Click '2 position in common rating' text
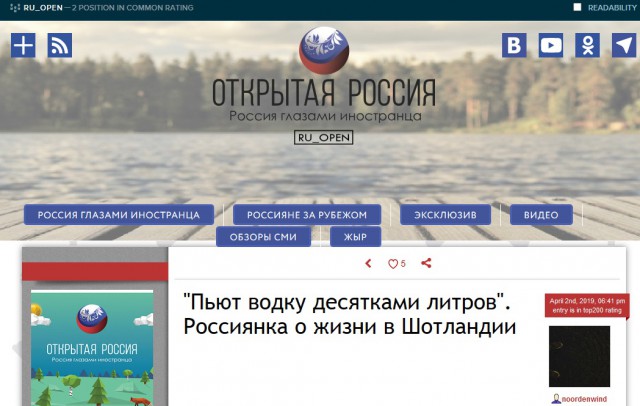The height and width of the screenshot is (406, 640). tap(132, 8)
